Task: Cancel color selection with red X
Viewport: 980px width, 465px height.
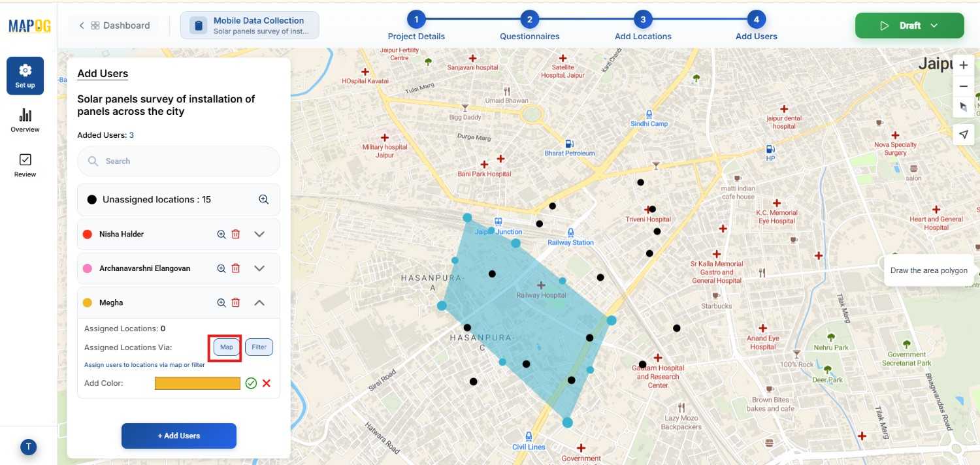Action: [266, 383]
